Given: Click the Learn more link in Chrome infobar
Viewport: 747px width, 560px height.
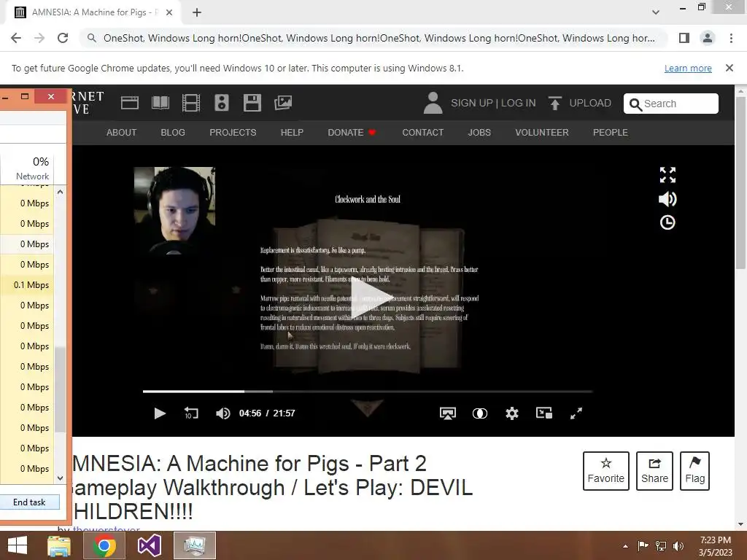Looking at the screenshot, I should (x=688, y=68).
